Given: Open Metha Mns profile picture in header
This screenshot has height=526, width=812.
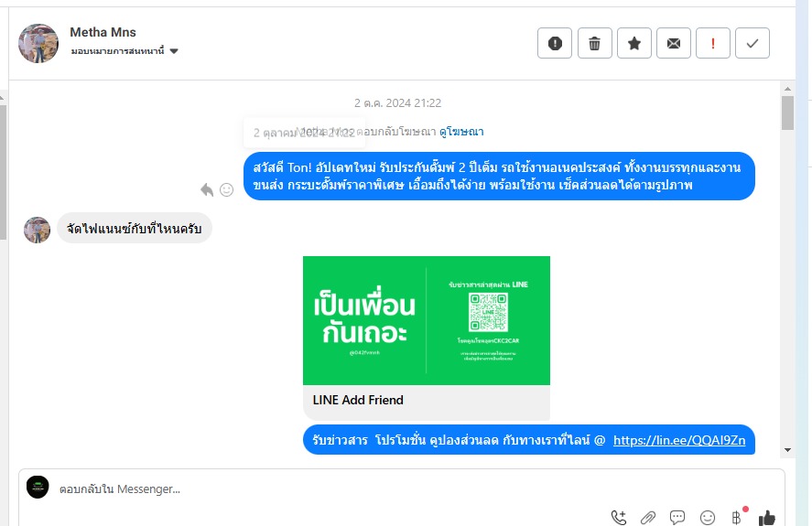Looking at the screenshot, I should click(38, 43).
